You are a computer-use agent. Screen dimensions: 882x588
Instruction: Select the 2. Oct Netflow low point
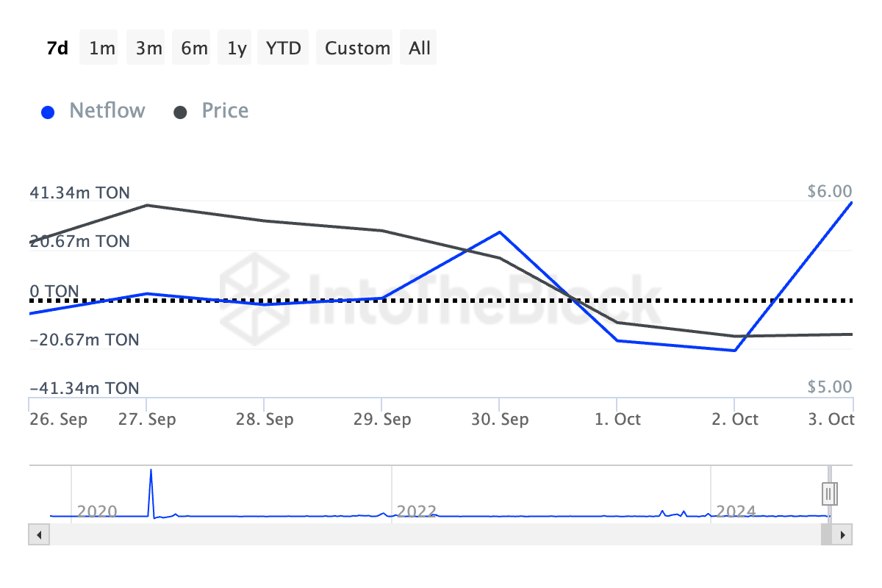[x=734, y=351]
